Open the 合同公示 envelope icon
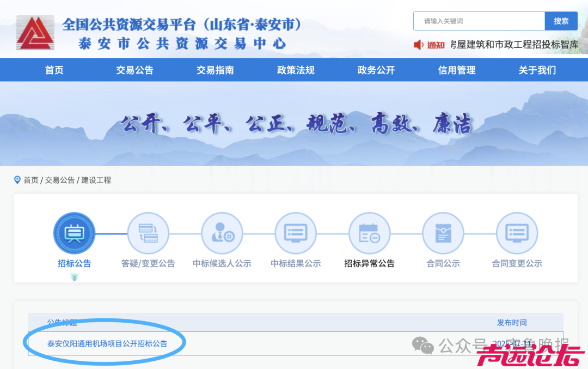Screen dimensions: 588x369 [443, 232]
